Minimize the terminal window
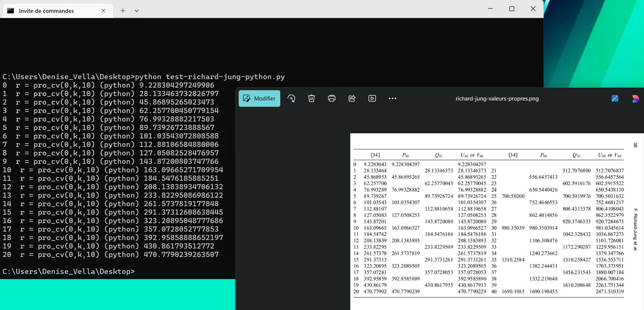 click(490, 8)
